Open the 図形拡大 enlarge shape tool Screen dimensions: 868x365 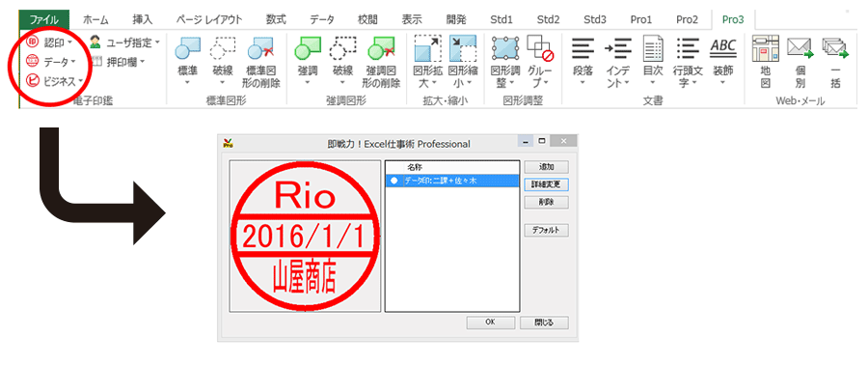click(428, 62)
